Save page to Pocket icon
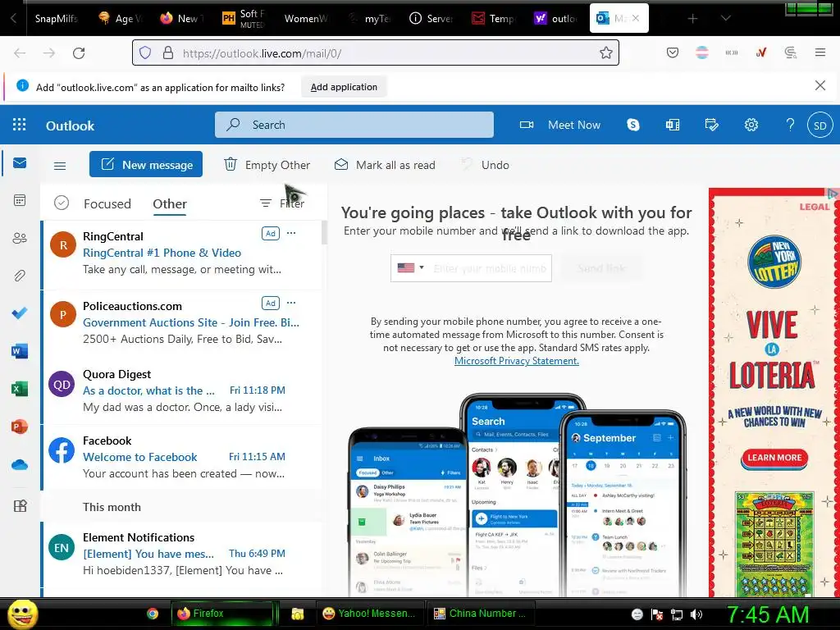This screenshot has width=840, height=630. point(673,52)
